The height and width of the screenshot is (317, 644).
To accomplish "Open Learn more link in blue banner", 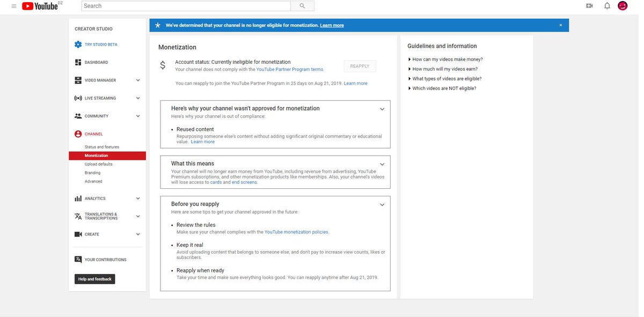I will pos(332,25).
